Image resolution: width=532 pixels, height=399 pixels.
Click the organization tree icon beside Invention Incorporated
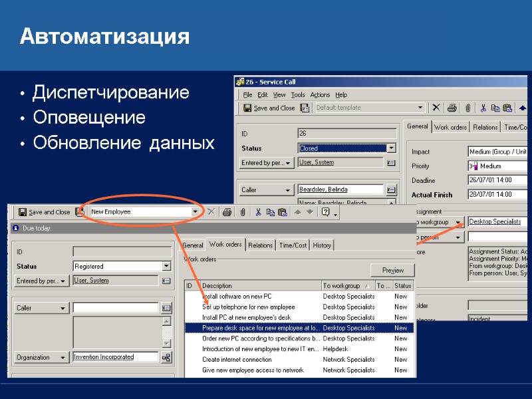[x=166, y=357]
